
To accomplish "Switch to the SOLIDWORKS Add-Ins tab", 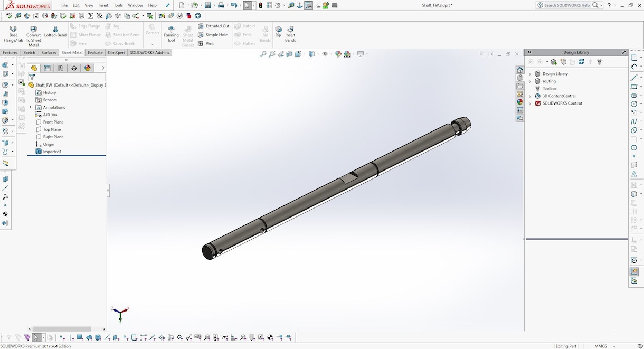I will coord(150,53).
